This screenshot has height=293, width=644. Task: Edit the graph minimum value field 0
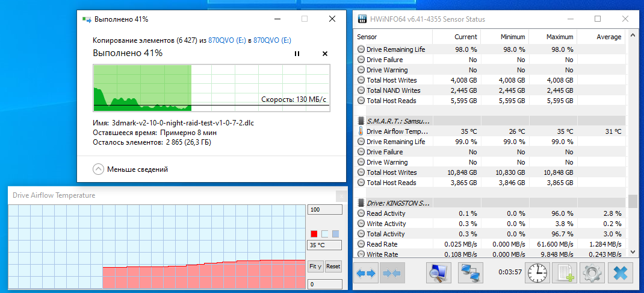(x=324, y=285)
